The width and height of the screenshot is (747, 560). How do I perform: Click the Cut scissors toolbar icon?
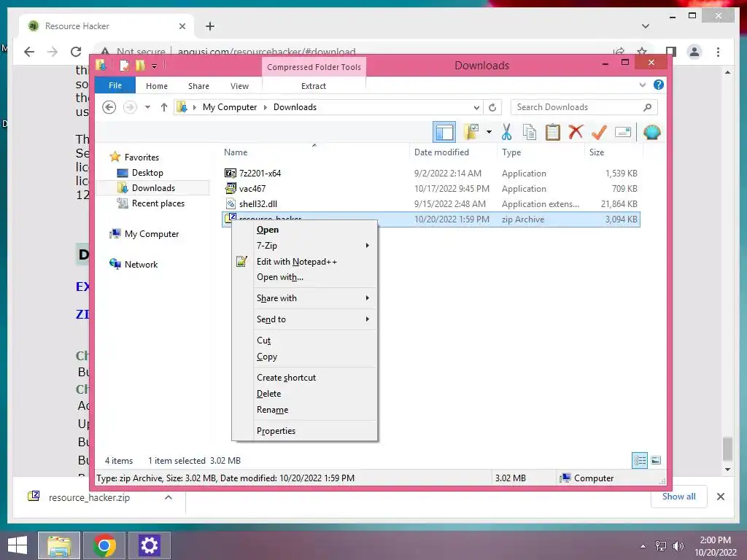506,132
